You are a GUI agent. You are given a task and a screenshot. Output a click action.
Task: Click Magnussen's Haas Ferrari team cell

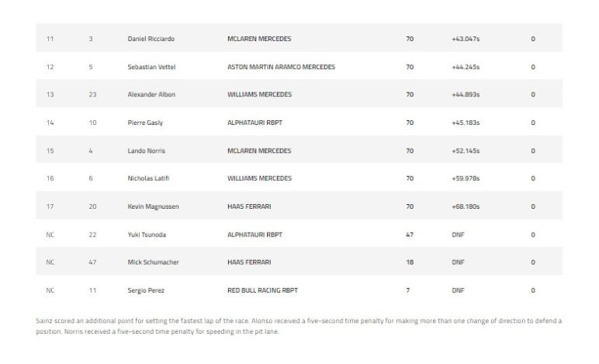tap(249, 206)
